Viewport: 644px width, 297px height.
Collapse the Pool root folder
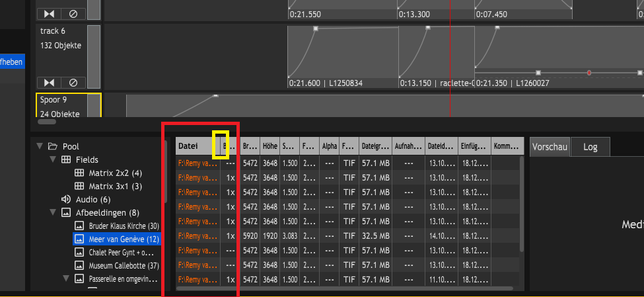40,146
